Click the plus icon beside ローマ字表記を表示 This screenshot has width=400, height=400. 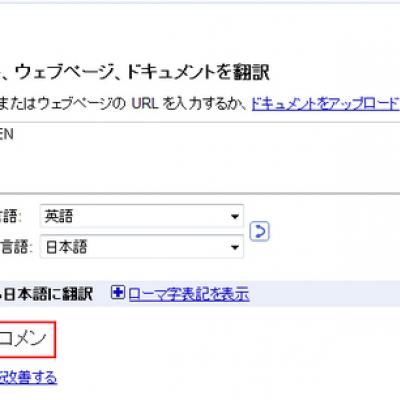(118, 293)
